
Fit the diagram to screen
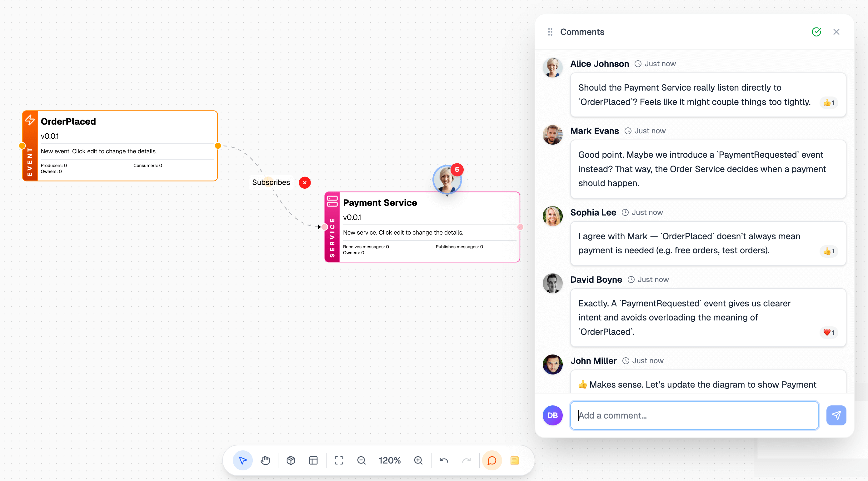[339, 460]
